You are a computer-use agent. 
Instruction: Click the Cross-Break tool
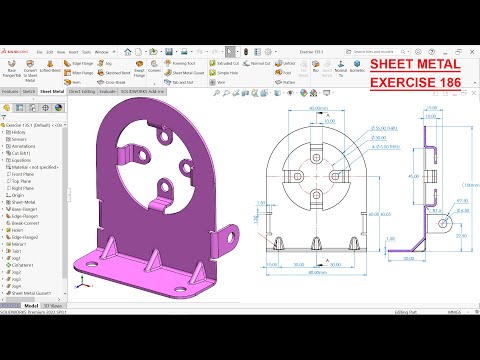pos(111,82)
